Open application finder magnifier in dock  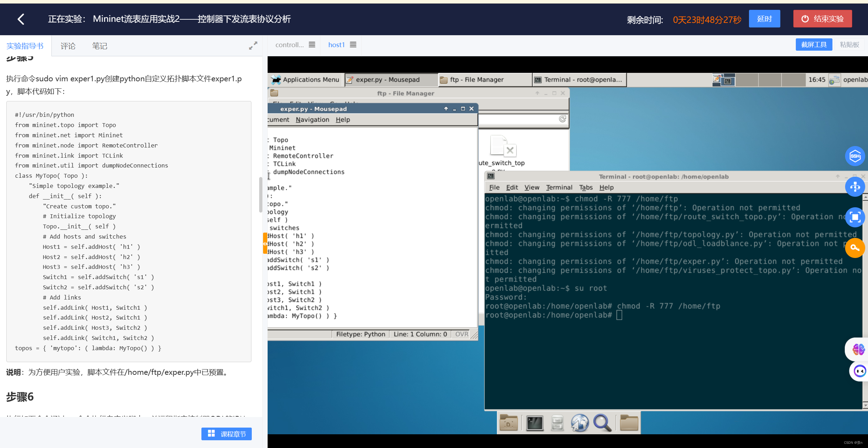tap(602, 423)
